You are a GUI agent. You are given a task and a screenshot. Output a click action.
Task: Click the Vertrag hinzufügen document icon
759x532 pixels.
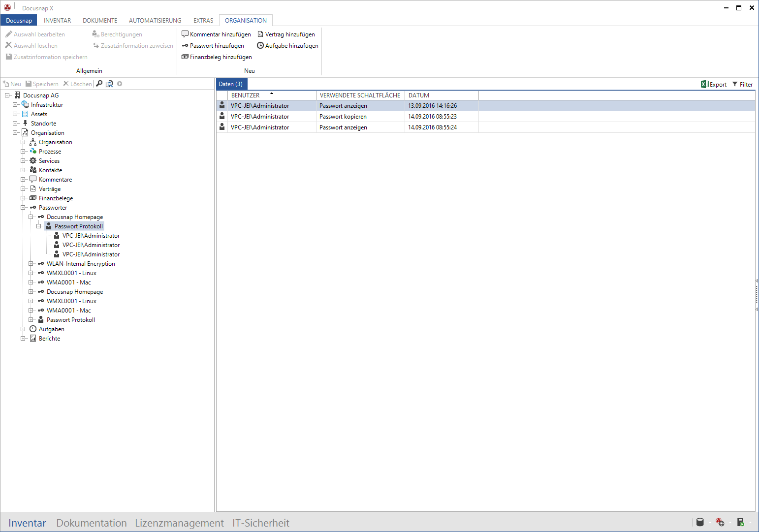(x=260, y=34)
